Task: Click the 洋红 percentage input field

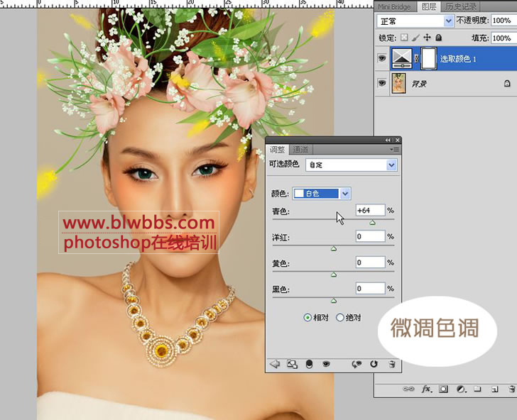Action: [x=370, y=236]
